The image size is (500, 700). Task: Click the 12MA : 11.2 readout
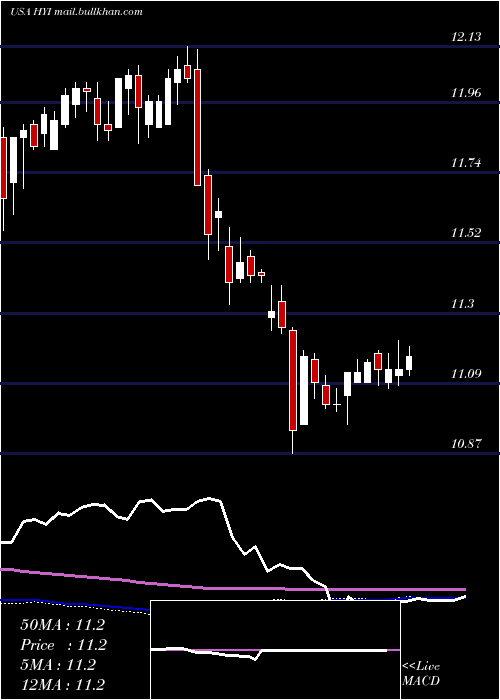62,685
